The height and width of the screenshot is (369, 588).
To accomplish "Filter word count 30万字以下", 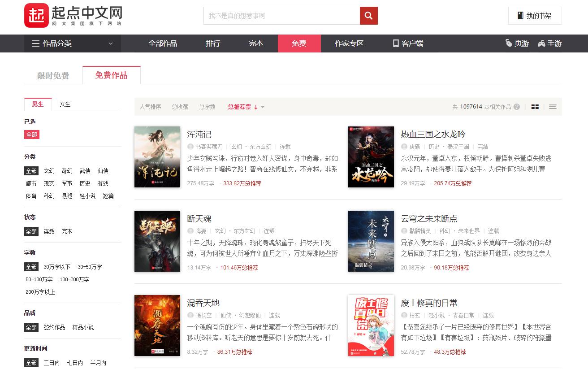I will (57, 267).
